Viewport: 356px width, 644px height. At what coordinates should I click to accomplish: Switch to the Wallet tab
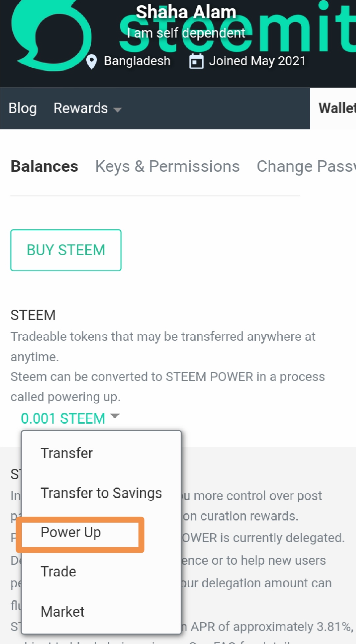coord(336,108)
